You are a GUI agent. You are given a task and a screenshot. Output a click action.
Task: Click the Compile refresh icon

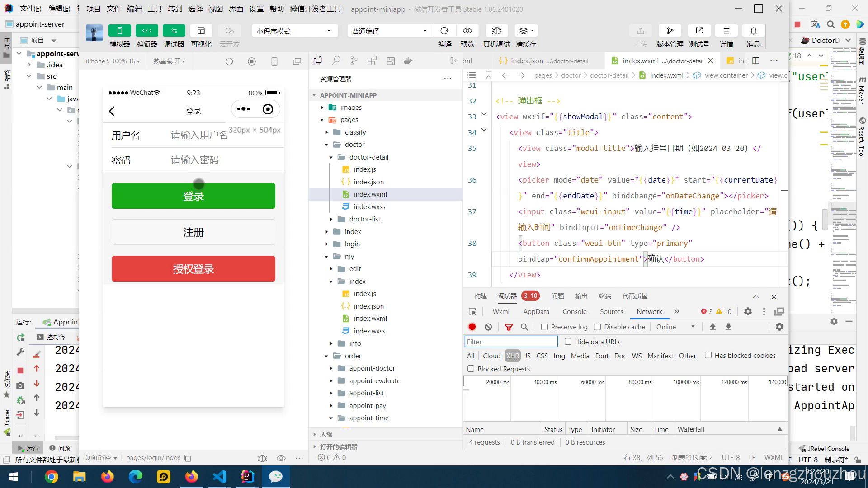tap(444, 31)
